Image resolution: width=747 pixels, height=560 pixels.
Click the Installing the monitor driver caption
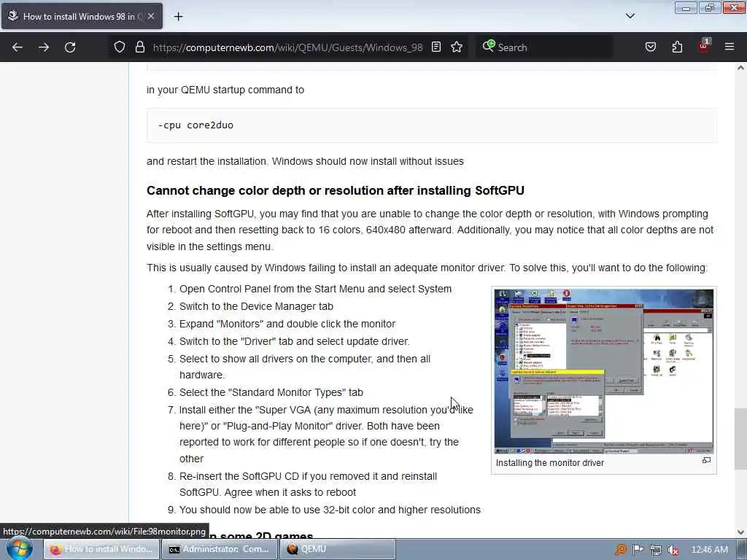click(550, 463)
